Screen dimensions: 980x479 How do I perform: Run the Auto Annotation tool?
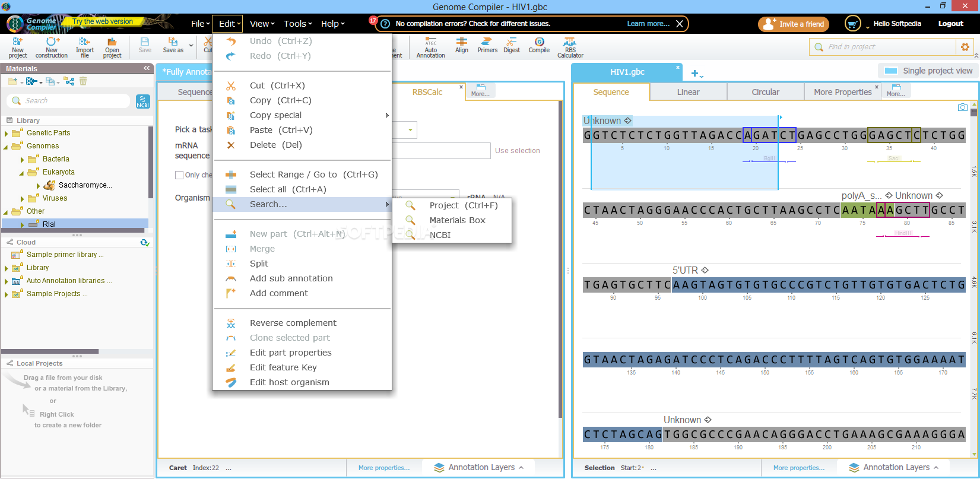click(x=431, y=47)
